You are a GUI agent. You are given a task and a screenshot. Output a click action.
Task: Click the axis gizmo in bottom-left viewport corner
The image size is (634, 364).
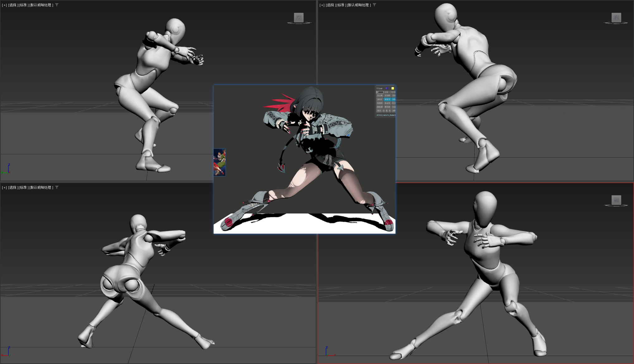click(x=7, y=352)
